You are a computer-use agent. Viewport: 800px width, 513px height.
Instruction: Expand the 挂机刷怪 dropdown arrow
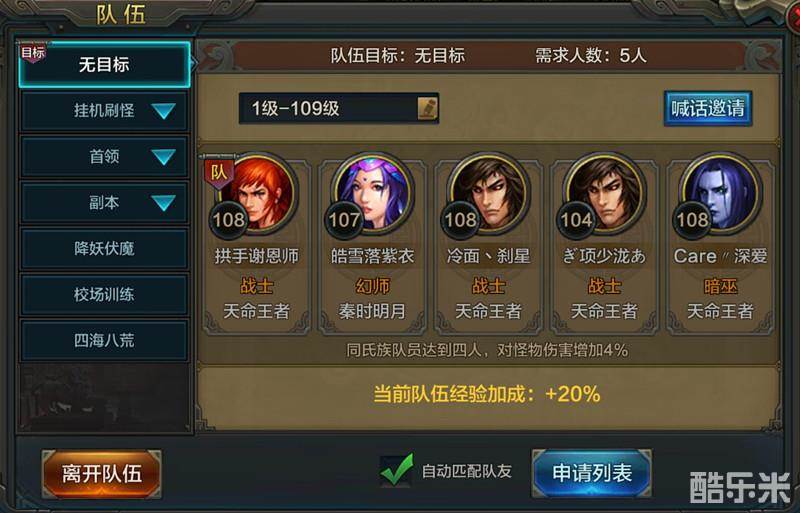pyautogui.click(x=164, y=110)
